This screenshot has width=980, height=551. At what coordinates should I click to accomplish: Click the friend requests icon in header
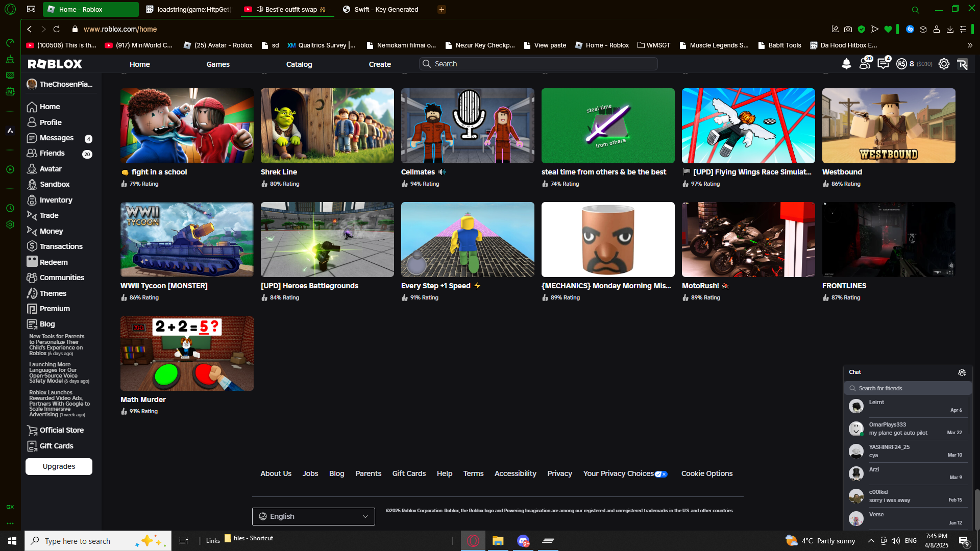[x=865, y=64]
